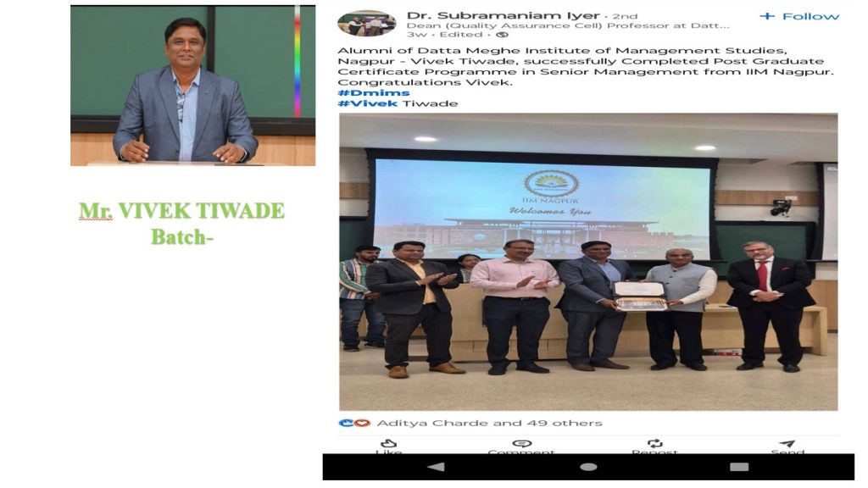Screen dimensions: 868x488
Task: Click the #Vivek hashtag
Action: tap(368, 103)
